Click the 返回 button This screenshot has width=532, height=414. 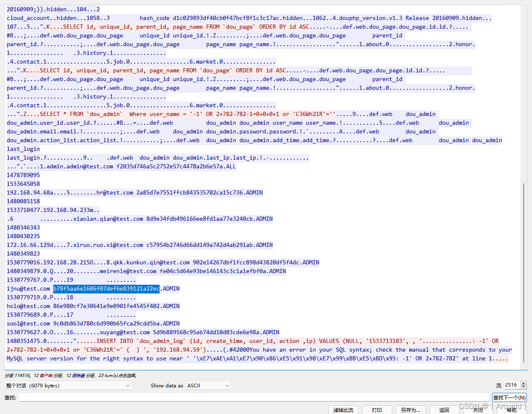(444, 410)
